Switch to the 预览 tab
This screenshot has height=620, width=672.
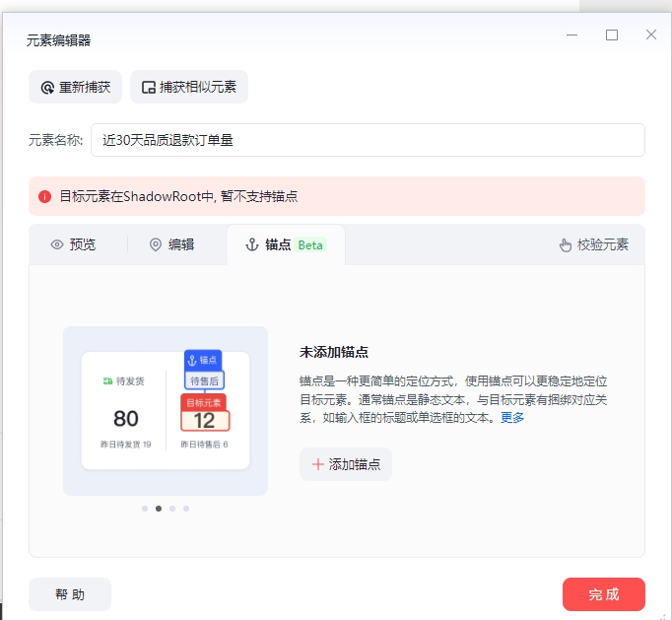coord(73,244)
